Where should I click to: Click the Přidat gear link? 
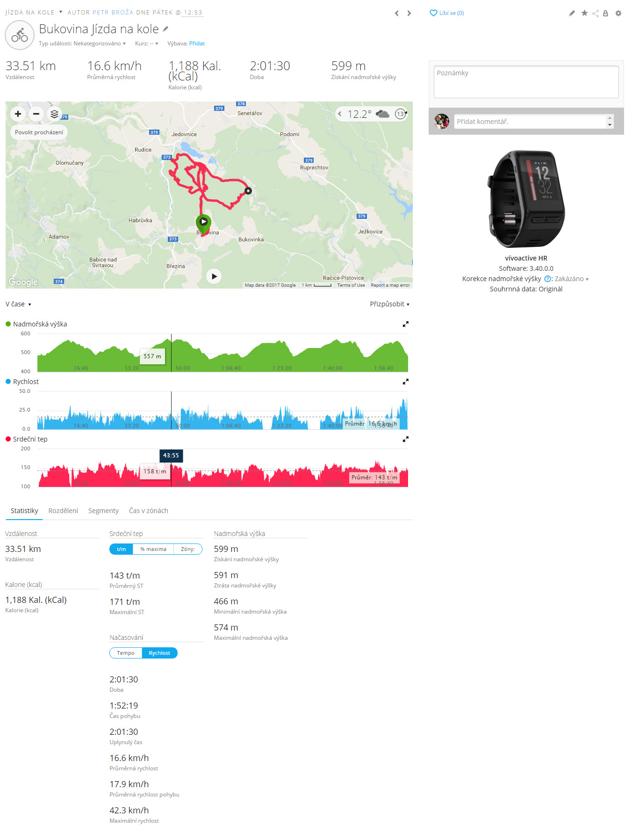(197, 43)
